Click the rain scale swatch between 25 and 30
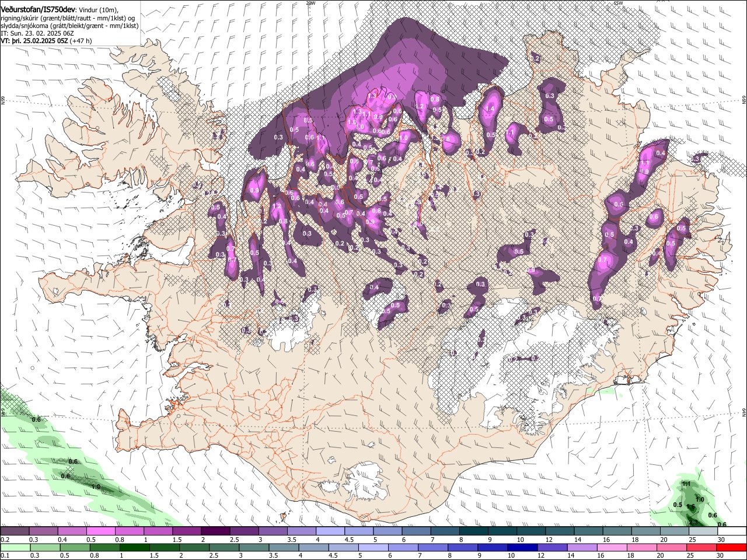747x560 pixels. click(701, 548)
